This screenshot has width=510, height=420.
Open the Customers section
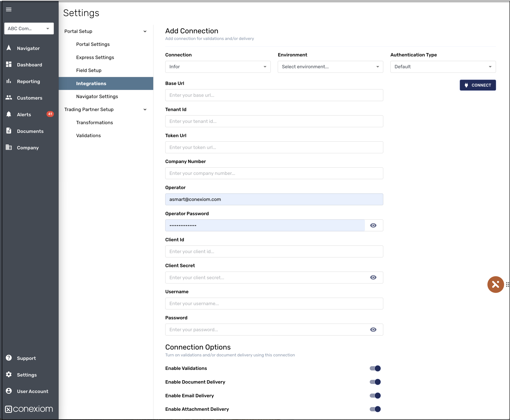(29, 98)
